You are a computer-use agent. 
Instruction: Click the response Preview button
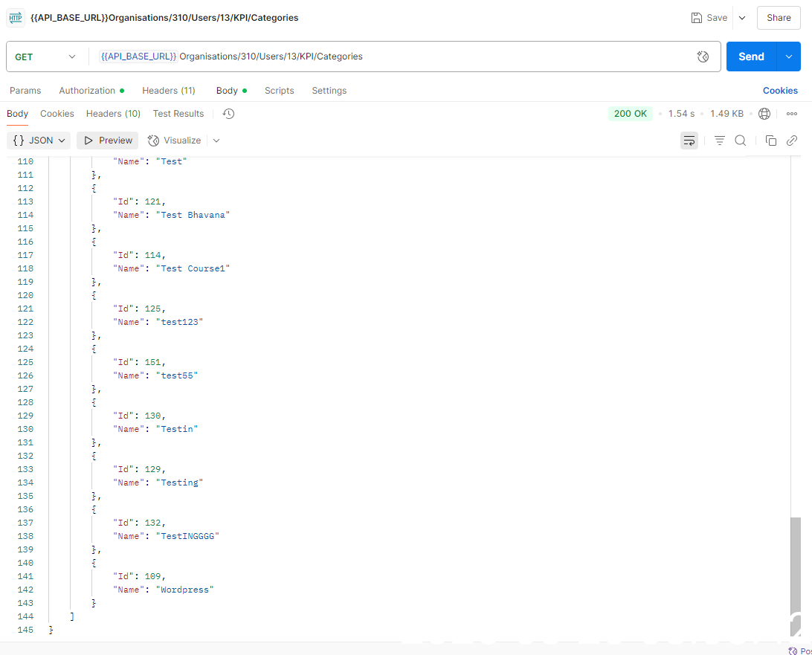tap(108, 141)
